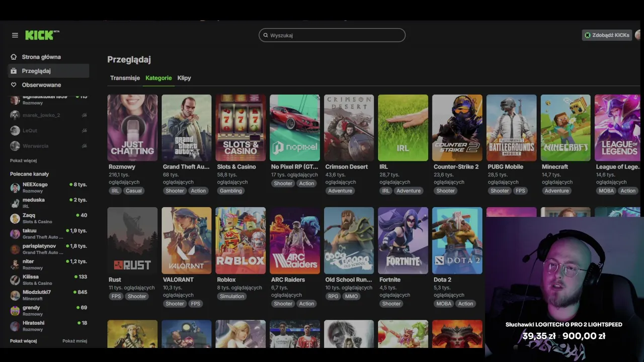
Task: Click the browse icon beside Przeglądaj
Action: tap(14, 71)
